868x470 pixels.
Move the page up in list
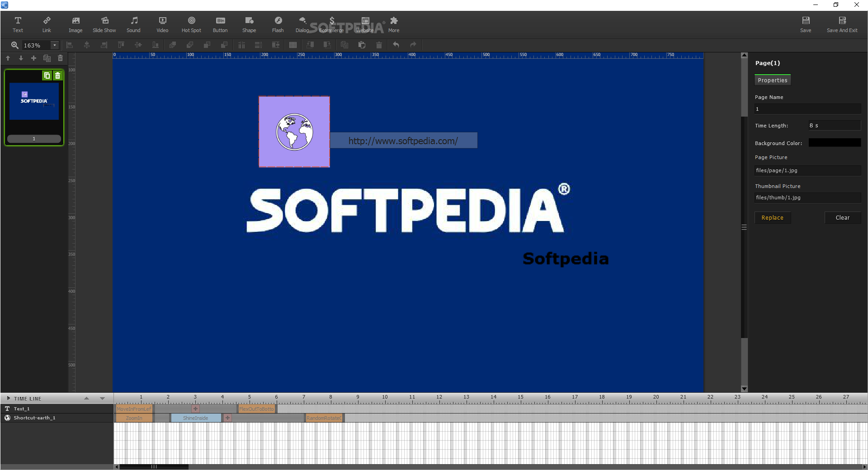(x=8, y=58)
